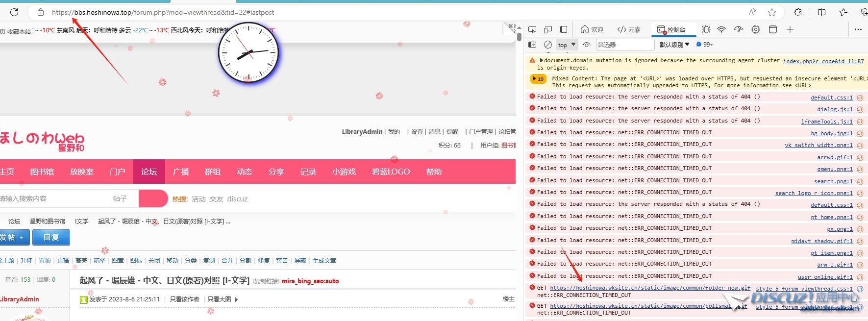The image size is (868, 321).
Task: Open the folder_new.gif failed request link
Action: coord(650,288)
